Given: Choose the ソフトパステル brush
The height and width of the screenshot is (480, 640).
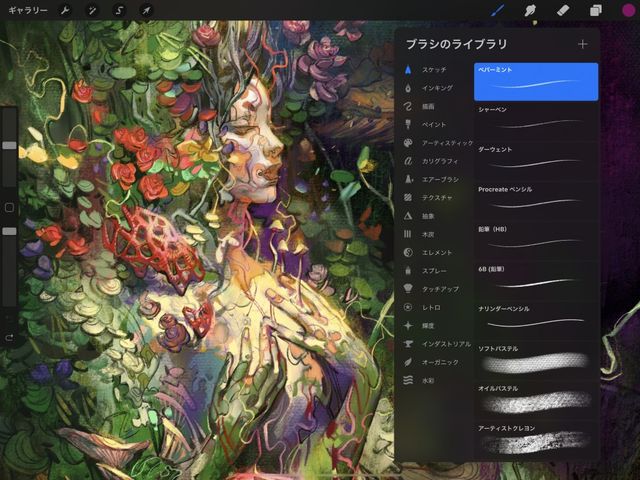Looking at the screenshot, I should pos(536,362).
